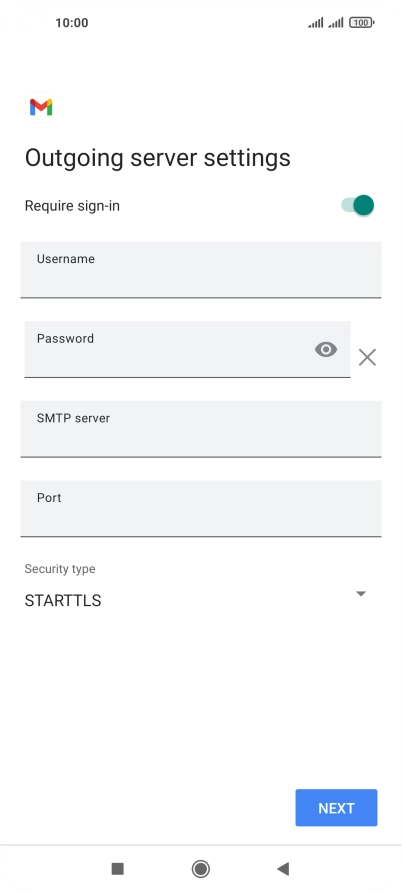The height and width of the screenshot is (893, 402).
Task: Tap the Require sign-in label
Action: click(x=72, y=206)
